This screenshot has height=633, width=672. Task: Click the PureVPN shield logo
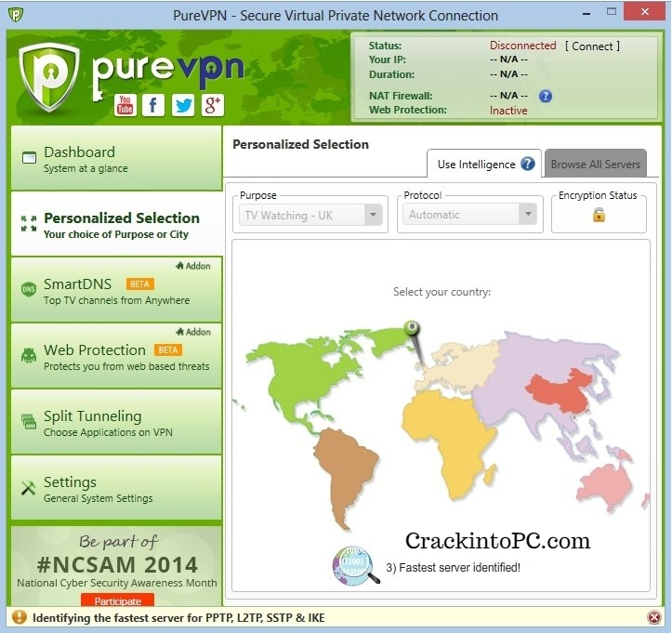pyautogui.click(x=49, y=77)
